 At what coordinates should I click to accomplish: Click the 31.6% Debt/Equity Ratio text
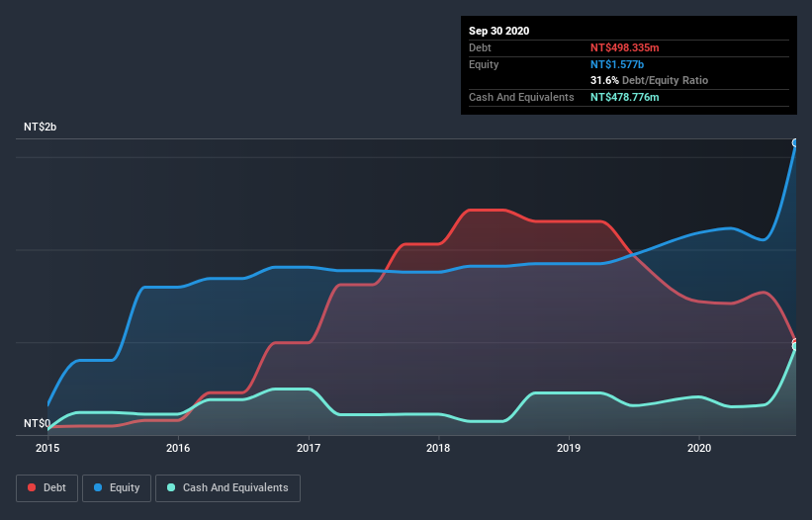(x=650, y=81)
